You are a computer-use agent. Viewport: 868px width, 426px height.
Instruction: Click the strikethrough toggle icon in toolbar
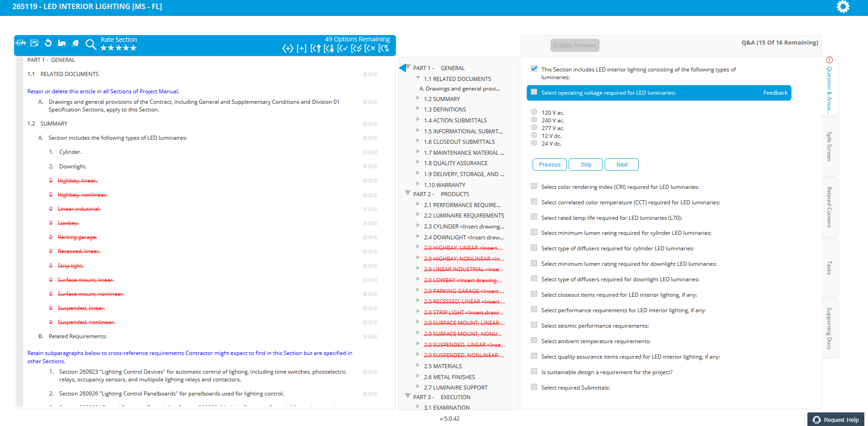[21, 43]
